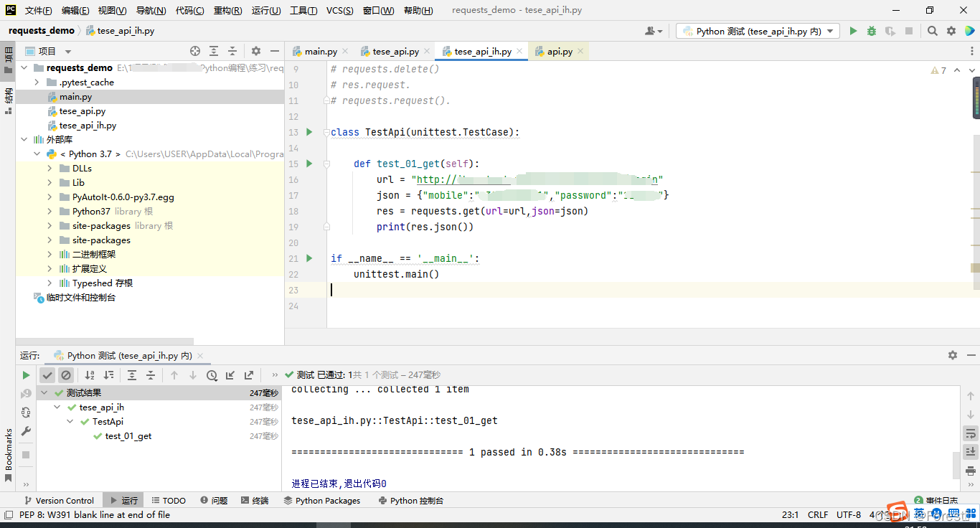Screen dimensions: 980x528
Task: Collapse the Python 3.7 interpreter node
Action: (37, 154)
